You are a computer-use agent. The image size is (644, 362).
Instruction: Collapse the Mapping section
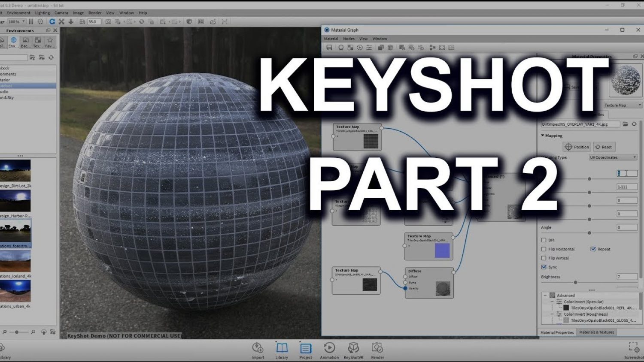click(543, 136)
